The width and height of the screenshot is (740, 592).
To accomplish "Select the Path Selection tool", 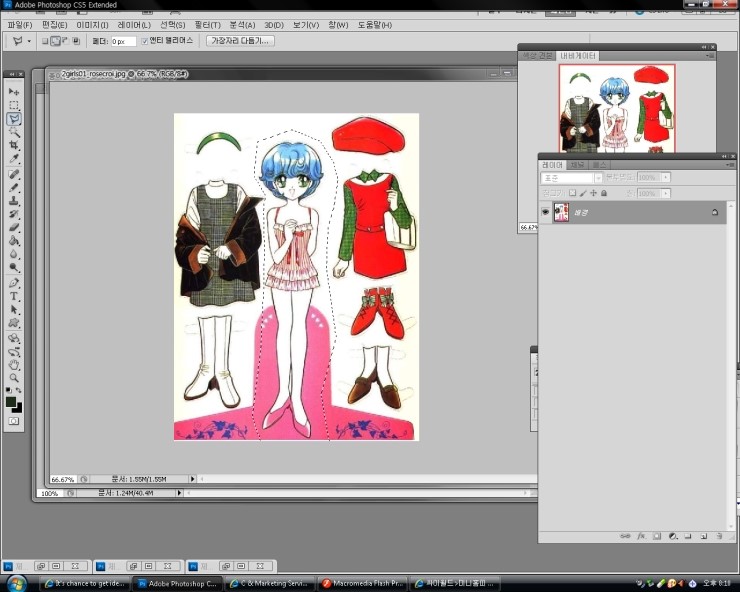I will pos(14,310).
